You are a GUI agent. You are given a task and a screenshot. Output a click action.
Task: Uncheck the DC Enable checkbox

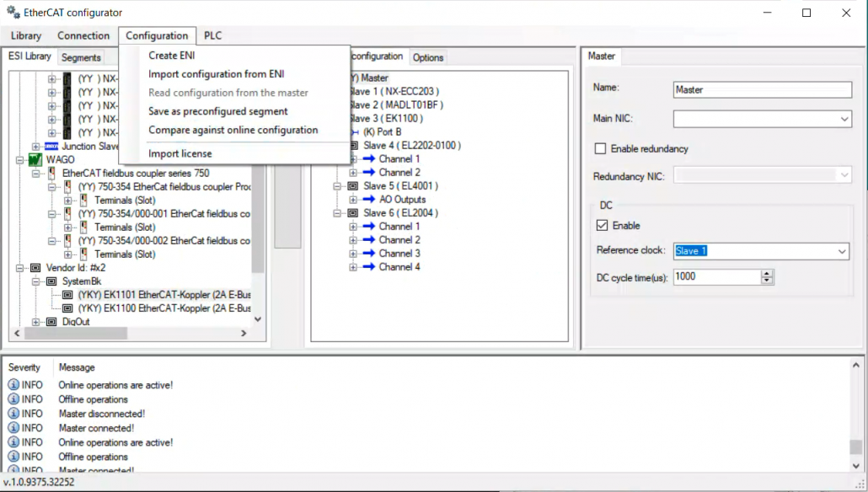(x=602, y=226)
